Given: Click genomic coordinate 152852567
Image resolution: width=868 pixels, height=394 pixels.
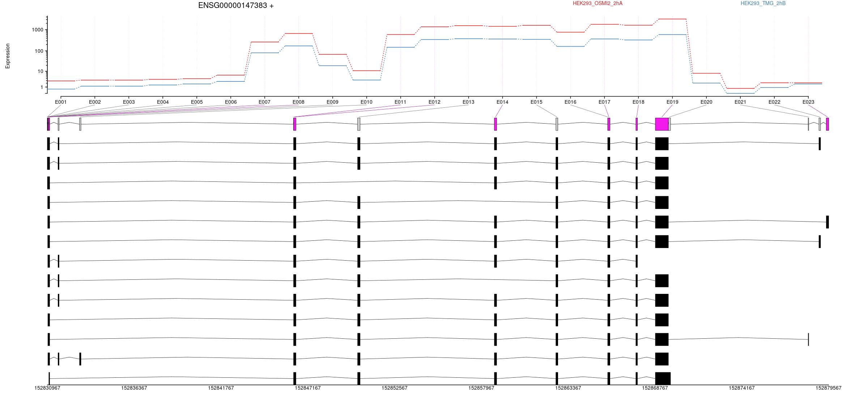Looking at the screenshot, I should [395, 388].
